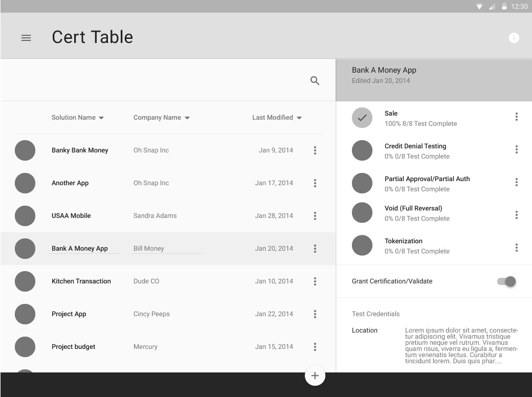
Task: Open Void (Full Reversal) test
Action: click(413, 209)
